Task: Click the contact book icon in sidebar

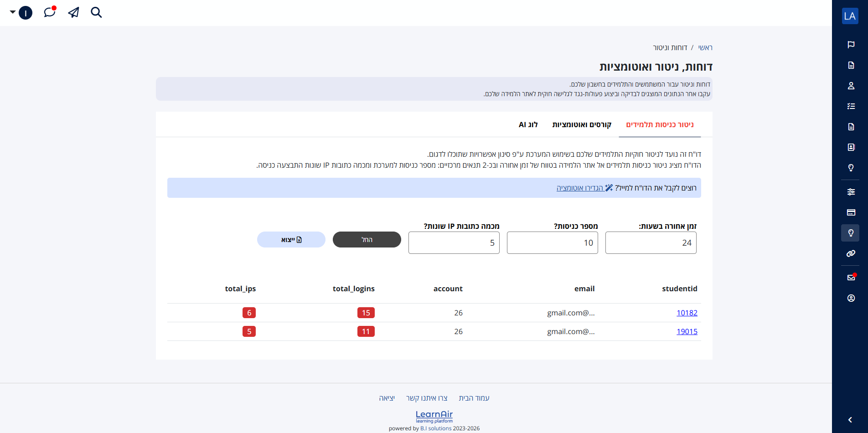Action: [x=851, y=147]
